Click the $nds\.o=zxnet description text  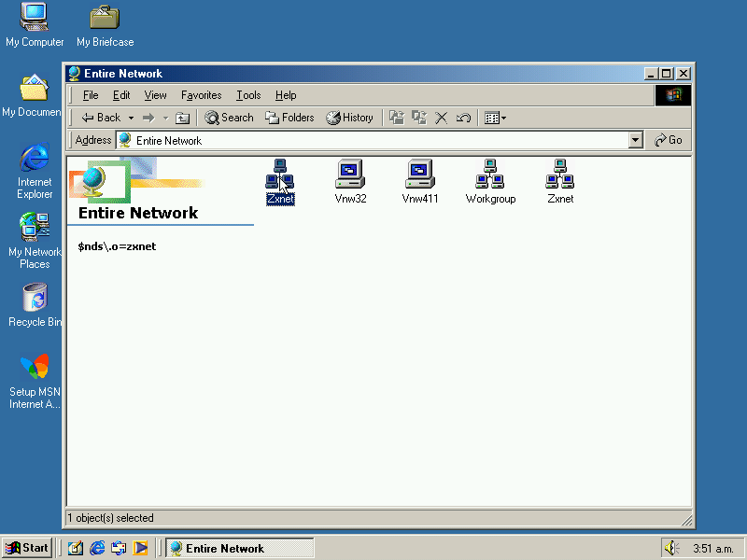(x=117, y=246)
